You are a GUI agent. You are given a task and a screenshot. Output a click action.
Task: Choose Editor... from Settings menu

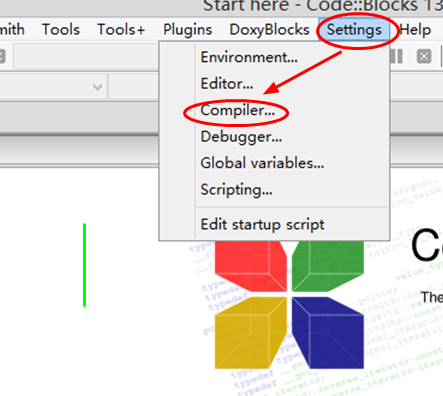[227, 84]
